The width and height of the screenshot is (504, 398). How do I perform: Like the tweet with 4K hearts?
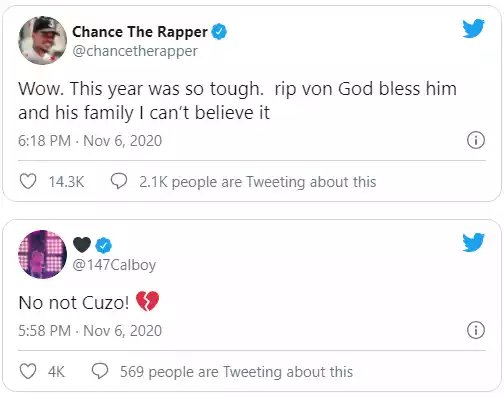28,371
